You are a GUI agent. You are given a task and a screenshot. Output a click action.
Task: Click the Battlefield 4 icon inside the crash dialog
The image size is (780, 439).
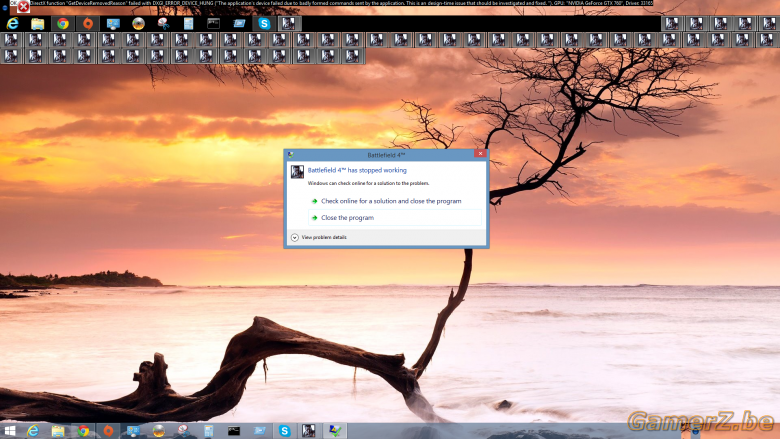pyautogui.click(x=297, y=172)
